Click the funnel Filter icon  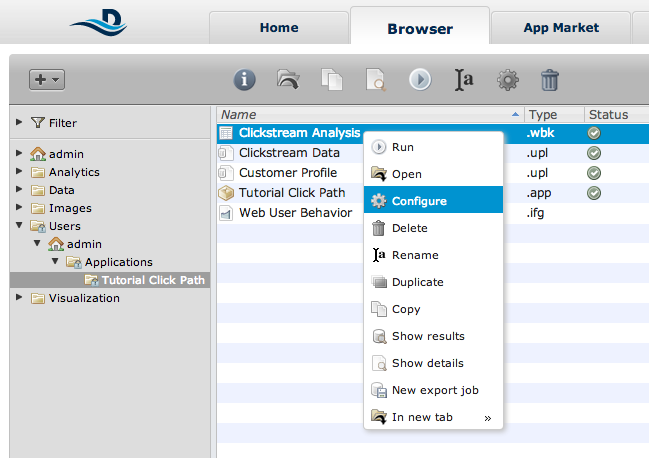pyautogui.click(x=38, y=122)
